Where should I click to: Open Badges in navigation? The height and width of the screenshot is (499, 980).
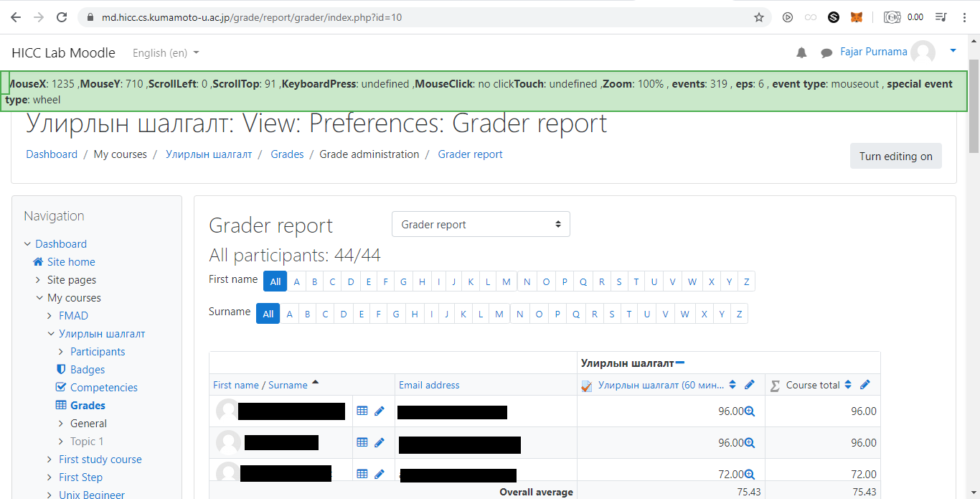click(88, 370)
